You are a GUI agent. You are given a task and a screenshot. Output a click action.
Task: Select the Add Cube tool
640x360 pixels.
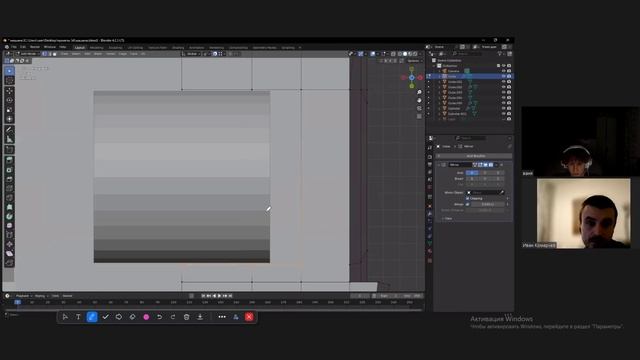(x=9, y=150)
